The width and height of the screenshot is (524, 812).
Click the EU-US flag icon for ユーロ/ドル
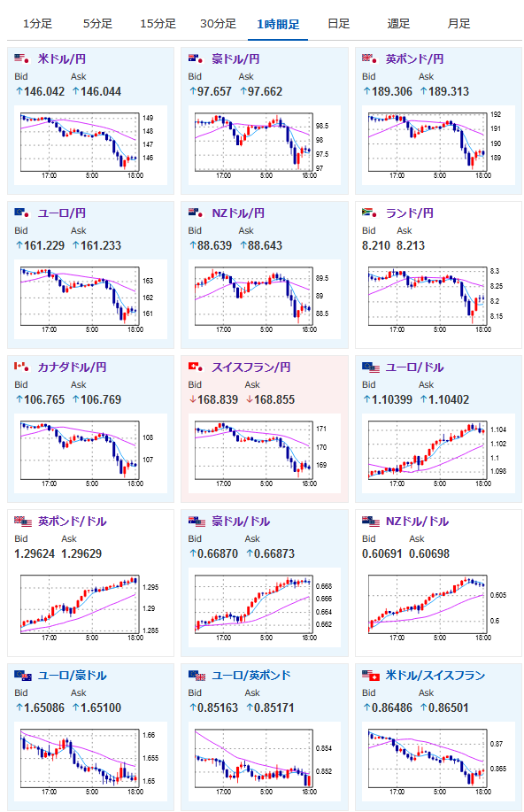point(371,367)
